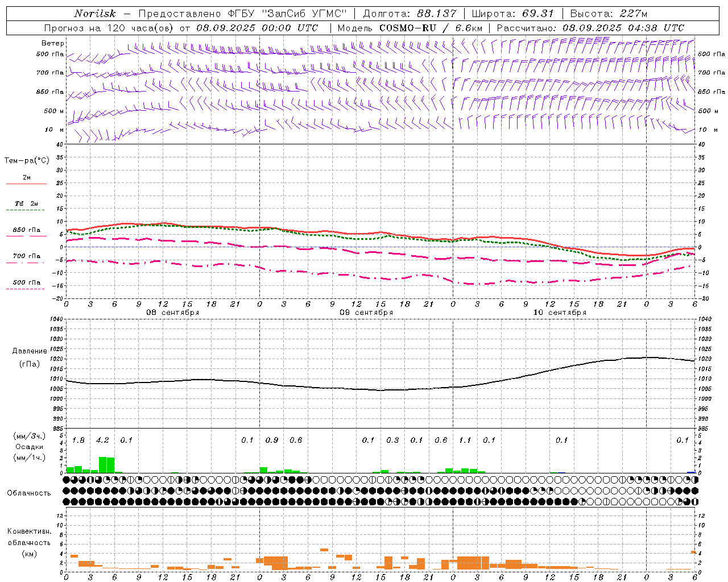Screen dimensions: 728x582
Task: Select the "0.9" precipitation value
Action: [272, 440]
